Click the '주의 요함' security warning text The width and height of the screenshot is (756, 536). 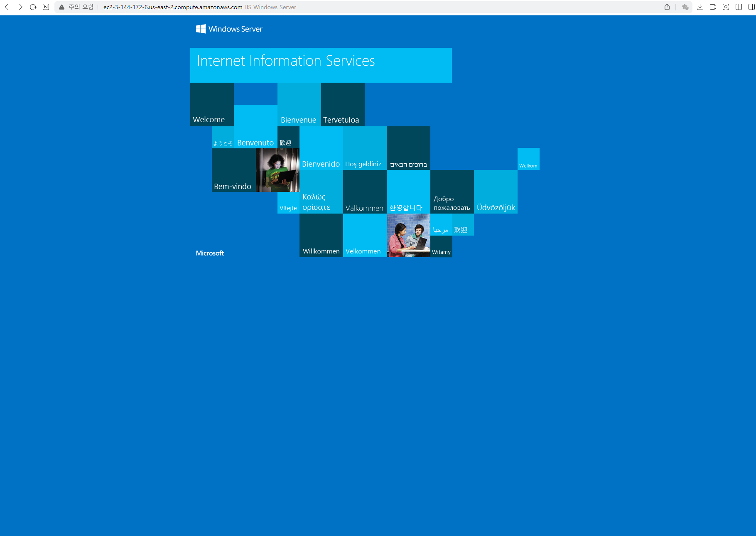(81, 7)
